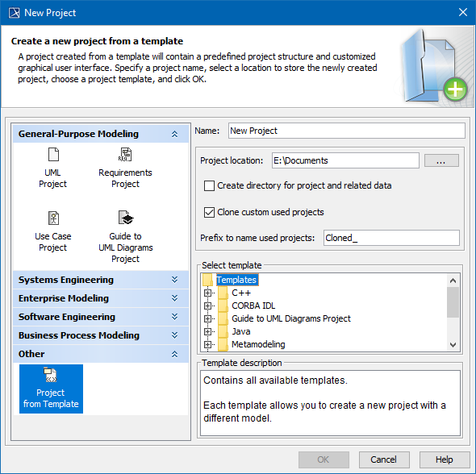Close the New Project dialog
Image resolution: width=476 pixels, height=474 pixels.
pyautogui.click(x=463, y=12)
